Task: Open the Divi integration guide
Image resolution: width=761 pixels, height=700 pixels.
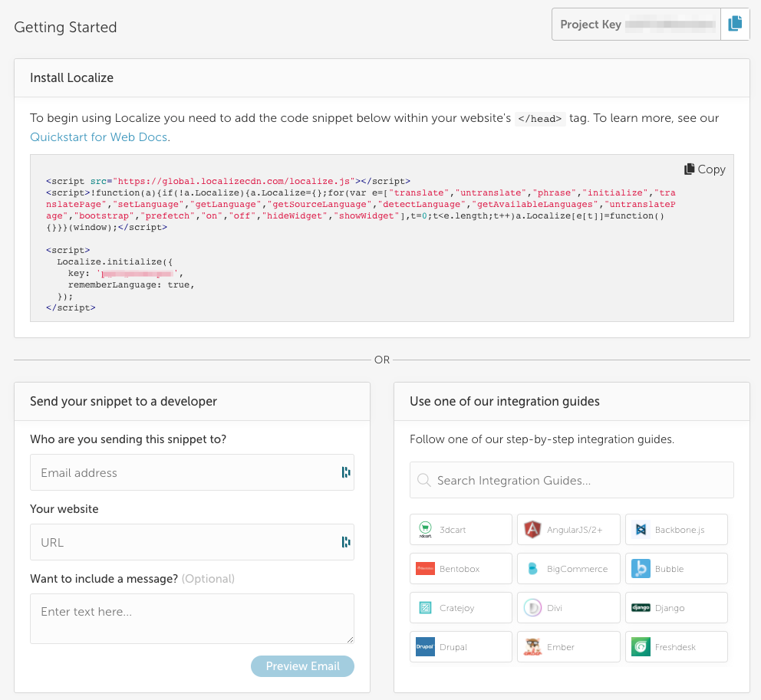Action: click(568, 608)
